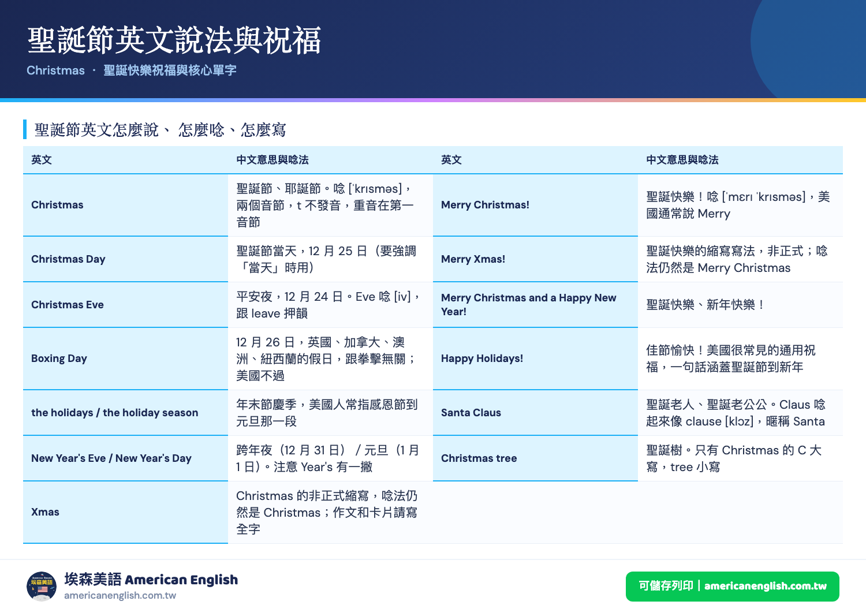Image resolution: width=866 pixels, height=616 pixels.
Task: Click the 埃森美語 American English brand name
Action: tap(151, 580)
